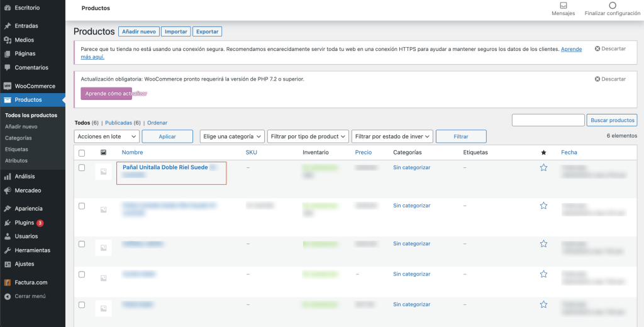This screenshot has height=327, width=644.
Task: Click the Importar button
Action: [x=176, y=31]
